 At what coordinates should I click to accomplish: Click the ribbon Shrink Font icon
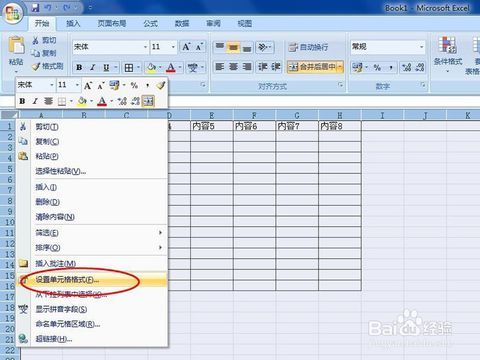click(199, 47)
